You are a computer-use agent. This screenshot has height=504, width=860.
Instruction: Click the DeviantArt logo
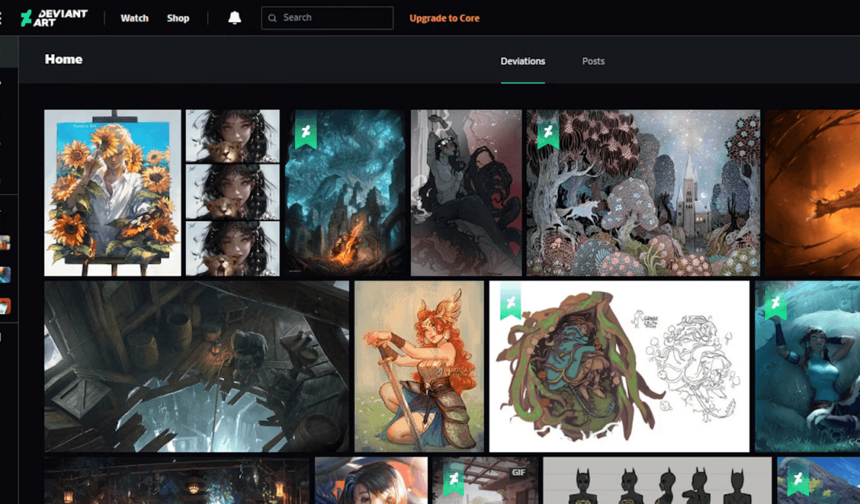tap(53, 18)
